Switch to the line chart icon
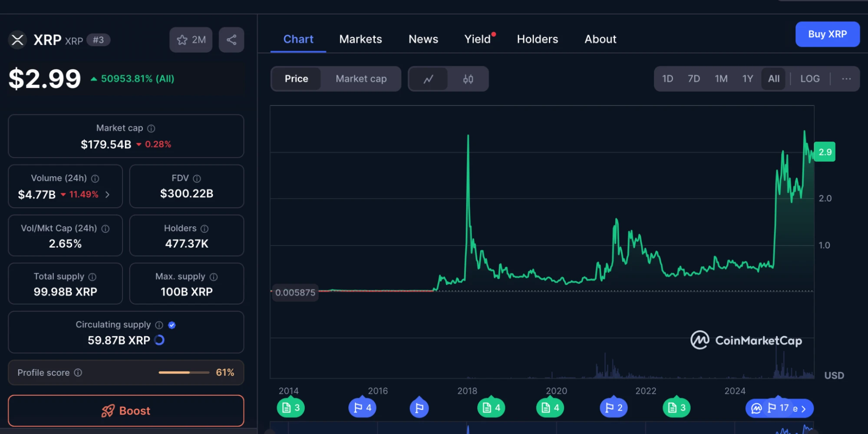Screen dimensions: 868x434 coord(428,79)
